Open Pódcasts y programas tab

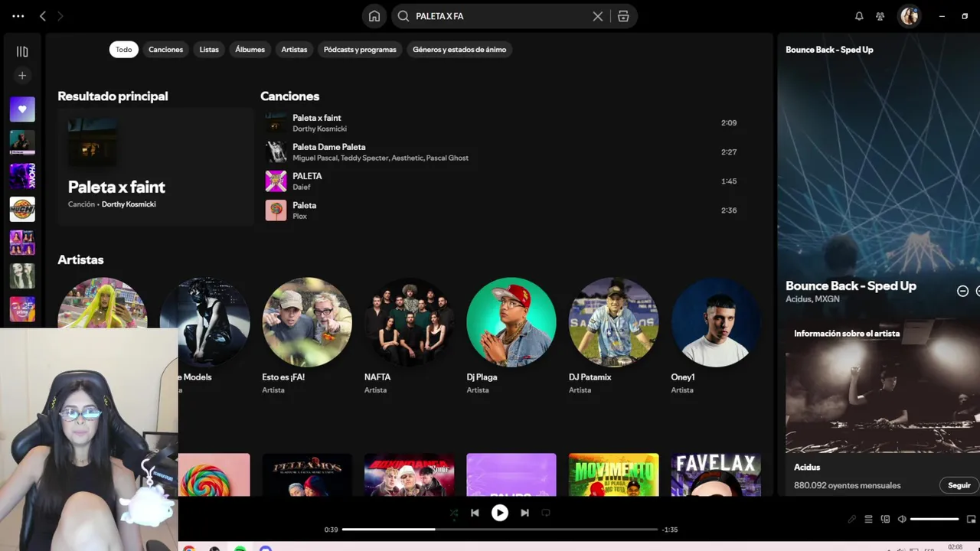360,50
